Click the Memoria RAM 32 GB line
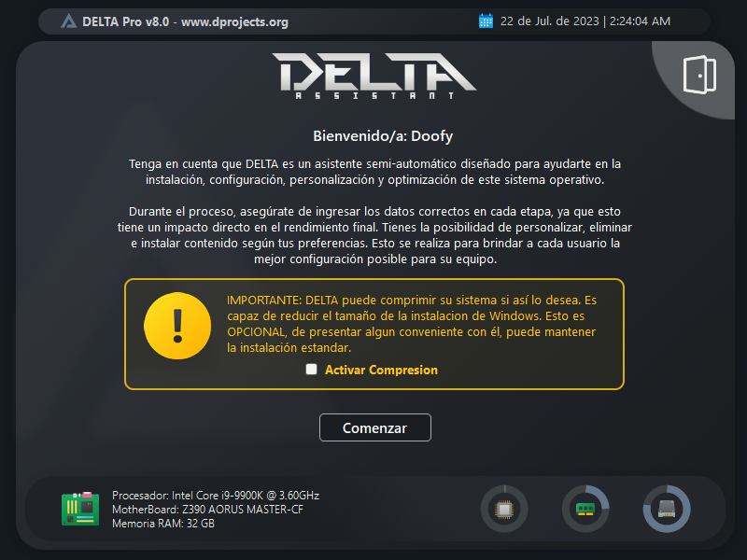The image size is (747, 560). [163, 524]
